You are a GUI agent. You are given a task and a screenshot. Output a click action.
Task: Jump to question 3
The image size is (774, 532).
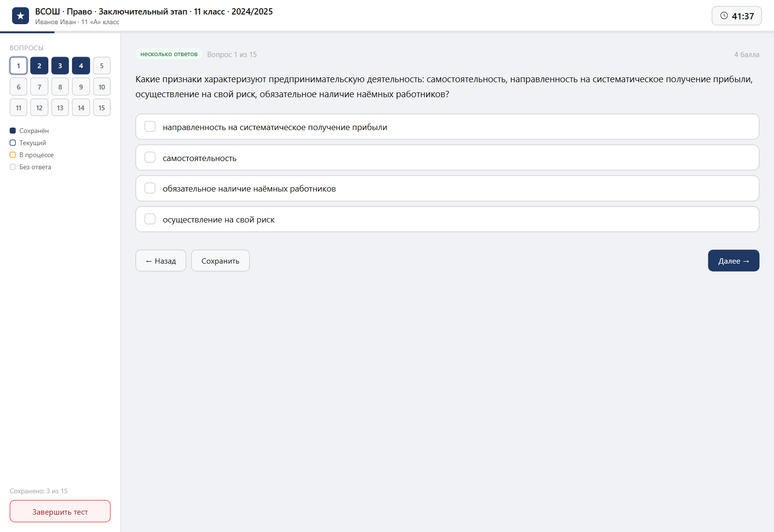(60, 66)
